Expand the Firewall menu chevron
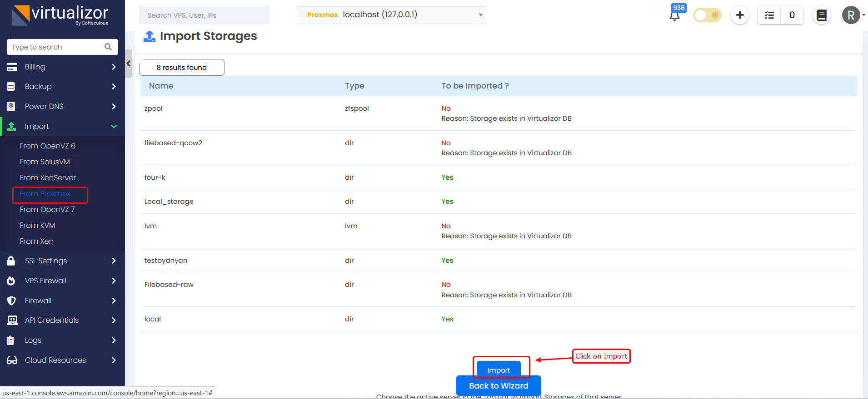This screenshot has height=399, width=868. point(114,300)
